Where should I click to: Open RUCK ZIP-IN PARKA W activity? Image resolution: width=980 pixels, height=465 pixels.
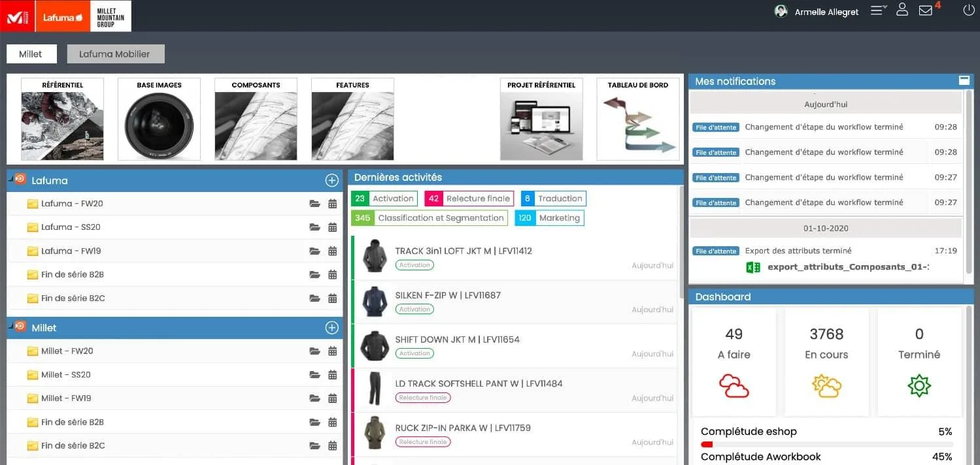coord(515,435)
